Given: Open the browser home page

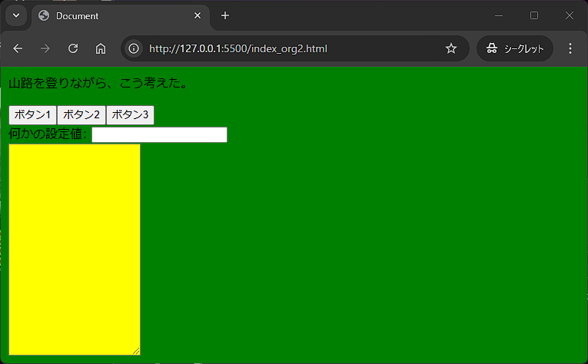Looking at the screenshot, I should [x=101, y=48].
